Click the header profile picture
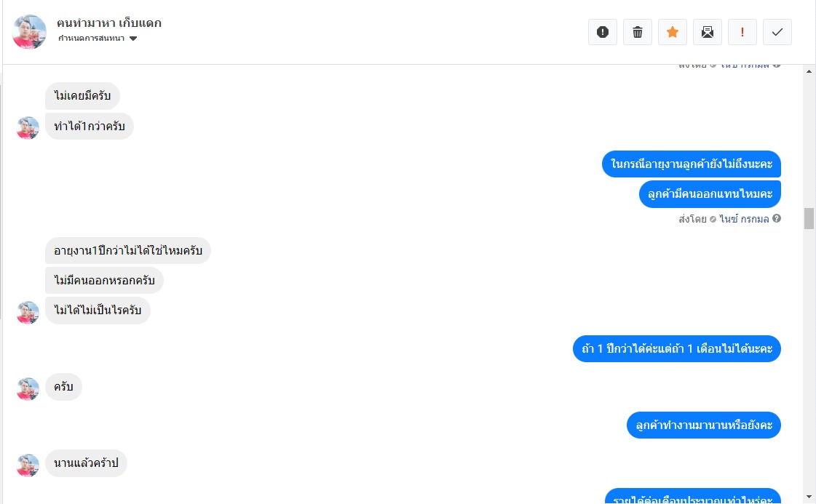 (29, 32)
